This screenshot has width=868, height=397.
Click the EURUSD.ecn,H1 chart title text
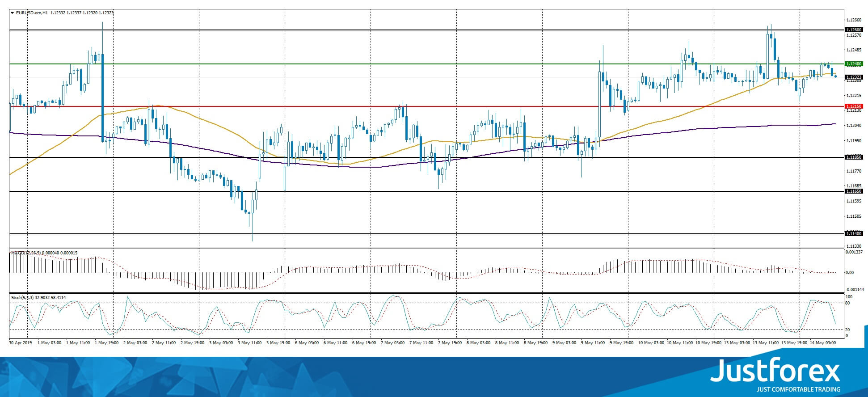pos(32,13)
